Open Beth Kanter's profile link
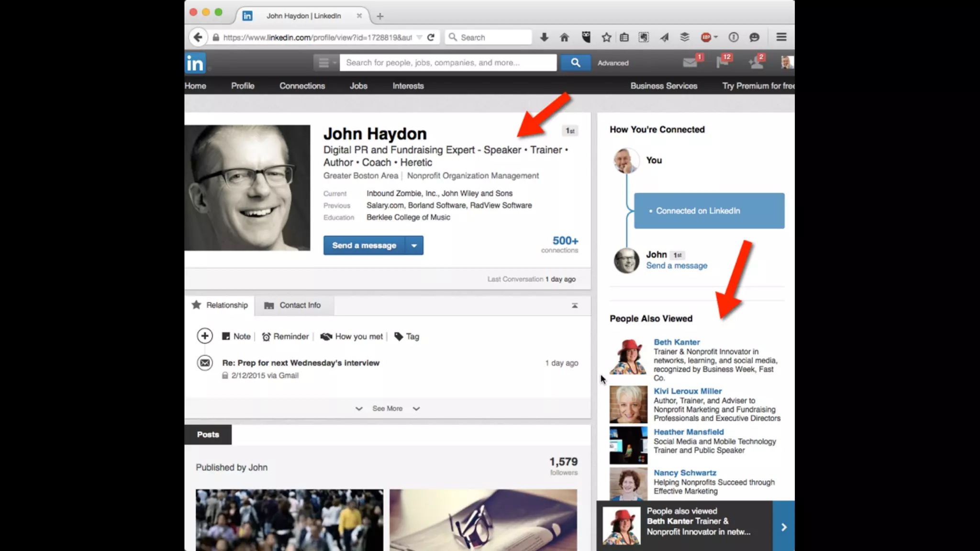 677,342
